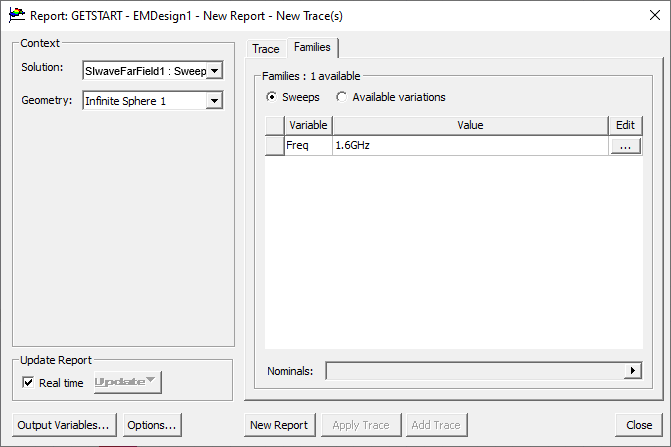
Task: Click the disabled Update dropdown button
Action: tap(128, 382)
